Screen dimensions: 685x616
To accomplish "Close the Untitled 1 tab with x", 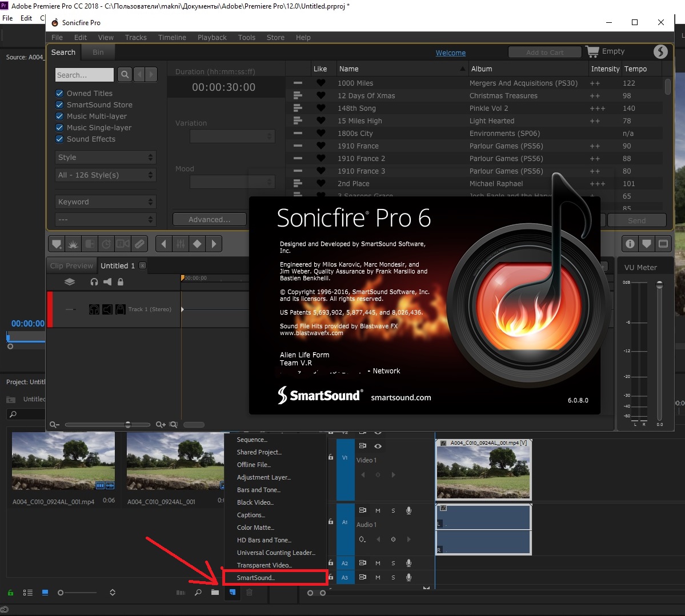I will (142, 265).
